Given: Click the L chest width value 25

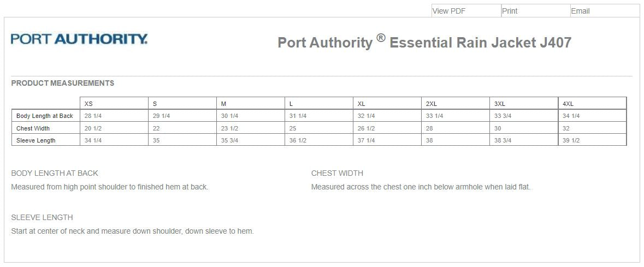Looking at the screenshot, I should pyautogui.click(x=293, y=128).
